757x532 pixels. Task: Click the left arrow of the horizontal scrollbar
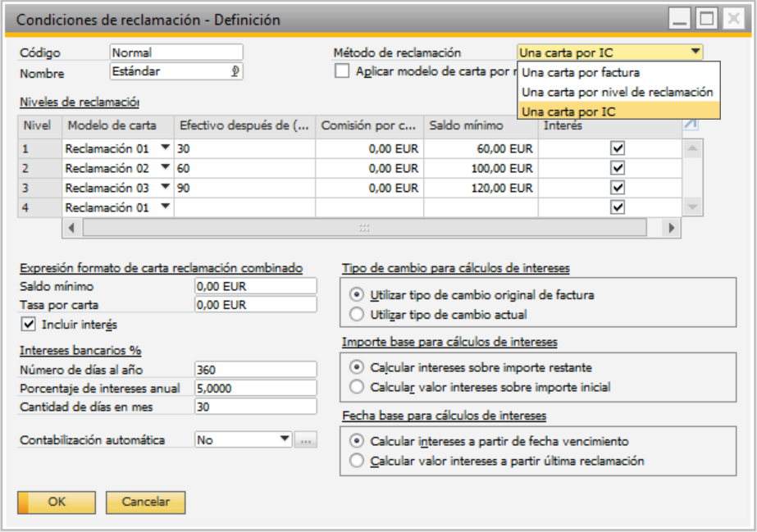coord(72,228)
